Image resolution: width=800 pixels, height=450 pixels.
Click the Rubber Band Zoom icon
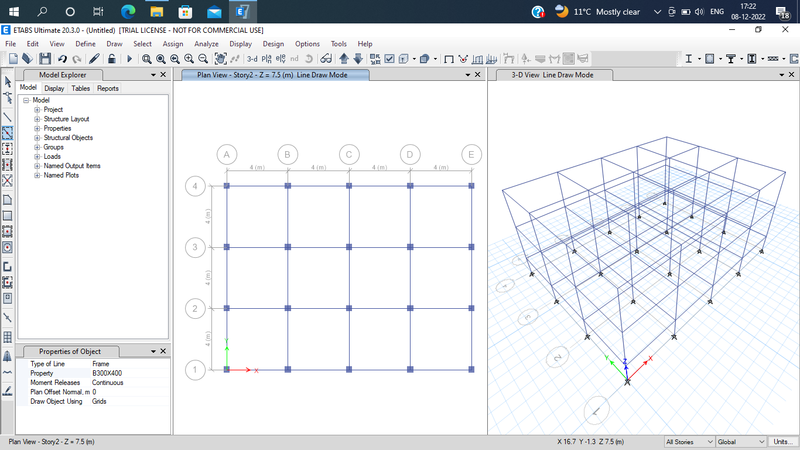146,59
